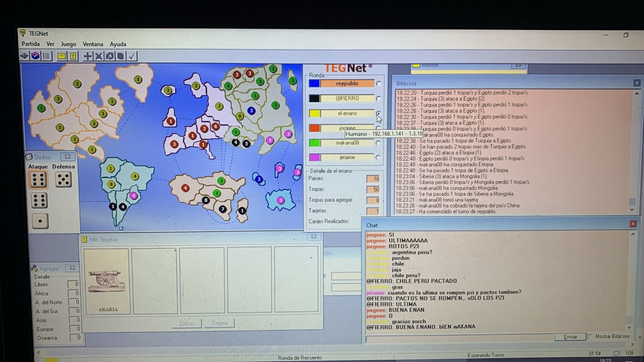Click the crossed swords attack toolbar icon

click(x=99, y=56)
